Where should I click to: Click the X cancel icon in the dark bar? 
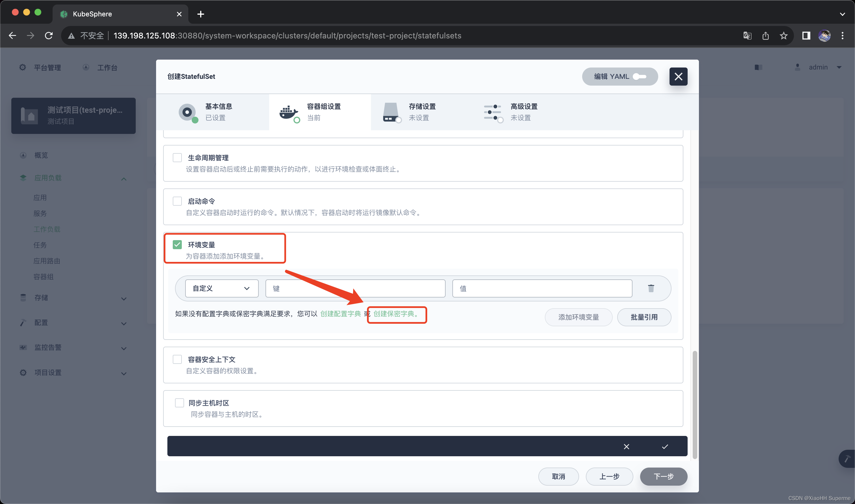626,447
